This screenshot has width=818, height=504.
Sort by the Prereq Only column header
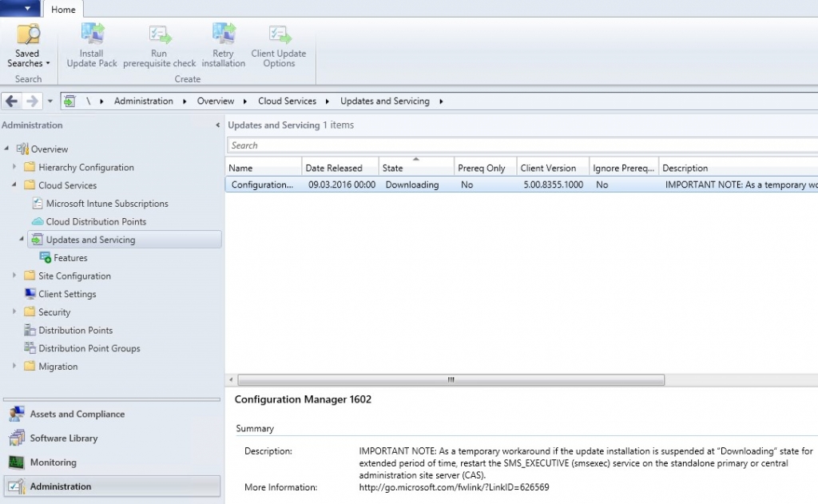tap(485, 168)
